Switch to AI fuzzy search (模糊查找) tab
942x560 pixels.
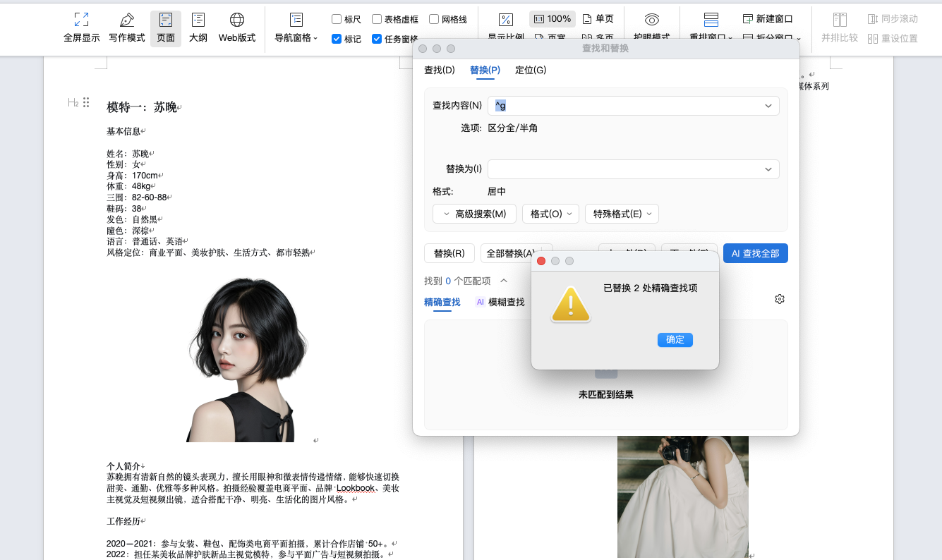500,302
